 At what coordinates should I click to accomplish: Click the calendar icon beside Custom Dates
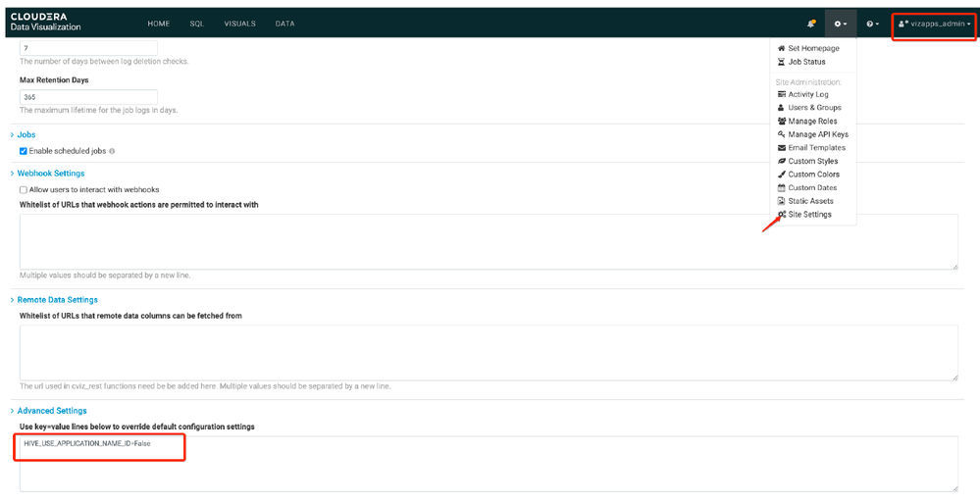(x=781, y=187)
